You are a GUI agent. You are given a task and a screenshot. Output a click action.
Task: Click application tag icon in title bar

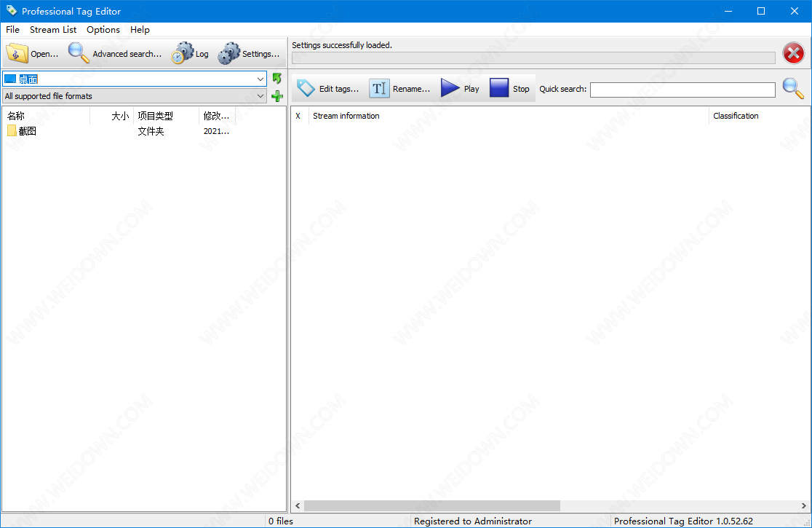[12, 10]
